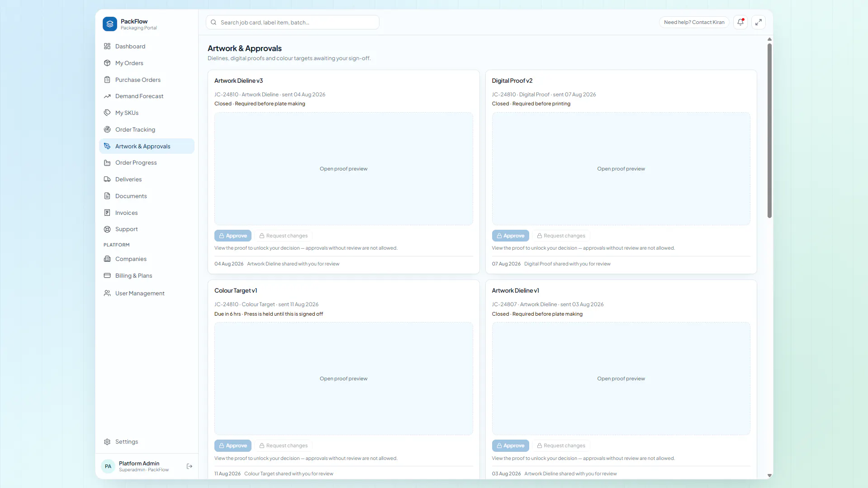Screen dimensions: 868x488
Task: Click the Deliveries truck icon
Action: click(x=107, y=179)
